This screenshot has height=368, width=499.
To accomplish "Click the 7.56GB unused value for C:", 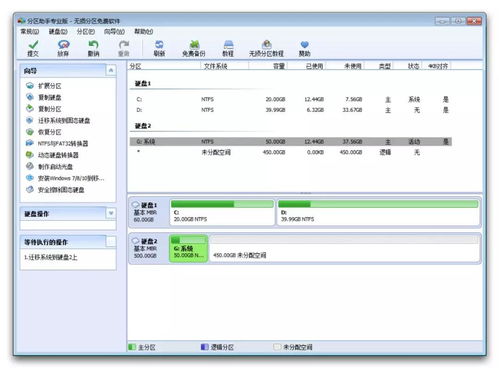I will coord(354,99).
